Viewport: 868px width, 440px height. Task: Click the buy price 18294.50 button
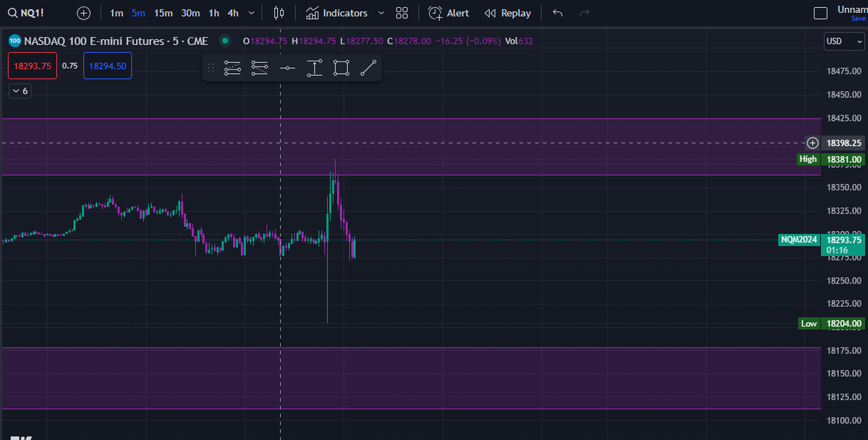[x=107, y=66]
